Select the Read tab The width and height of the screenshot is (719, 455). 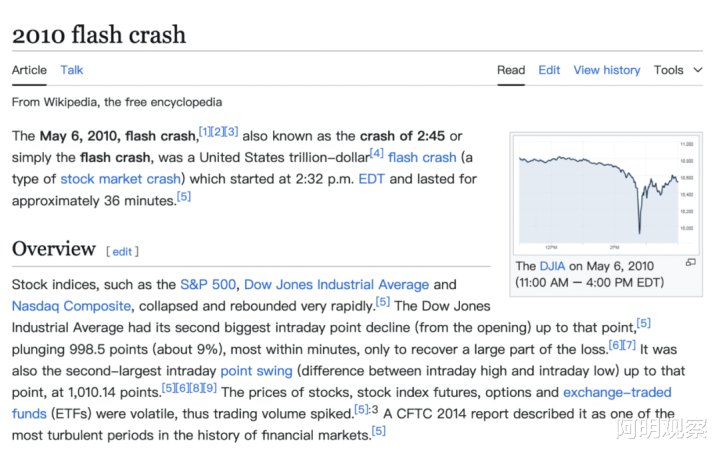[511, 70]
